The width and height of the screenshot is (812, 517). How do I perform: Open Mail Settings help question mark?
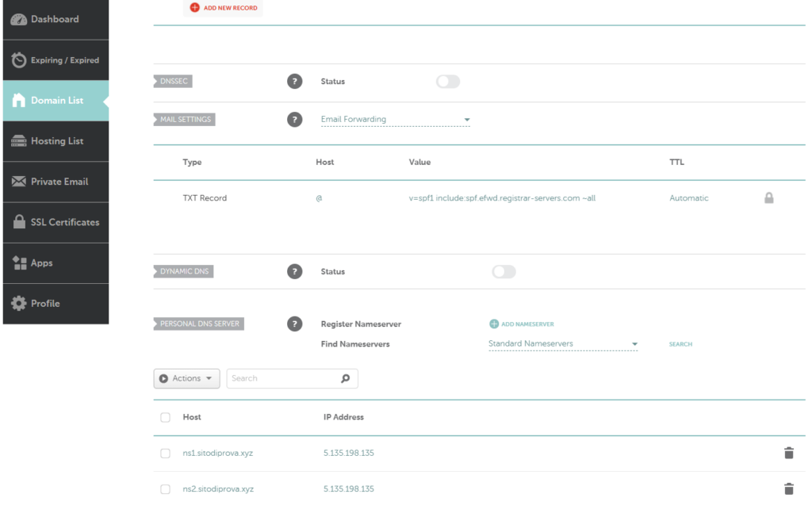[295, 120]
